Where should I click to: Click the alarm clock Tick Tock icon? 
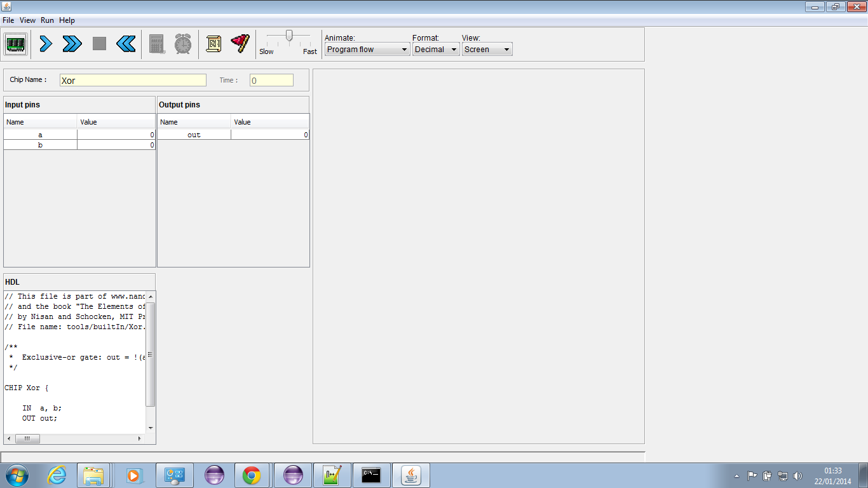[x=183, y=44]
